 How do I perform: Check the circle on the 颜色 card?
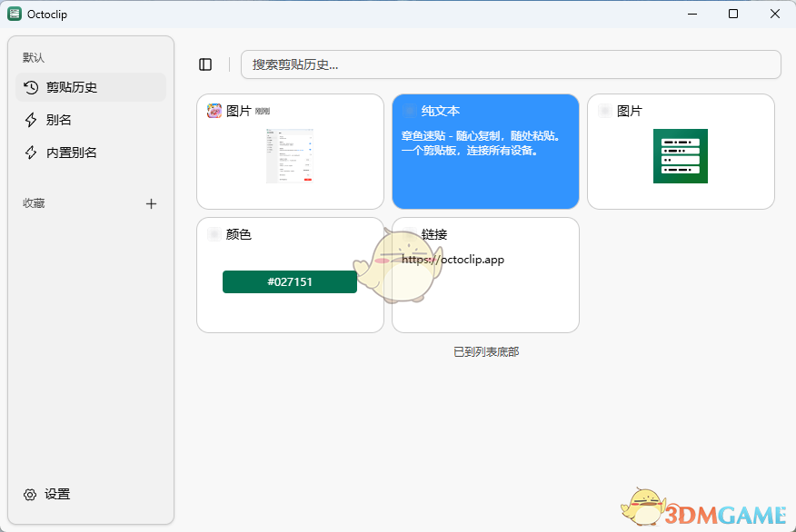[x=214, y=234]
